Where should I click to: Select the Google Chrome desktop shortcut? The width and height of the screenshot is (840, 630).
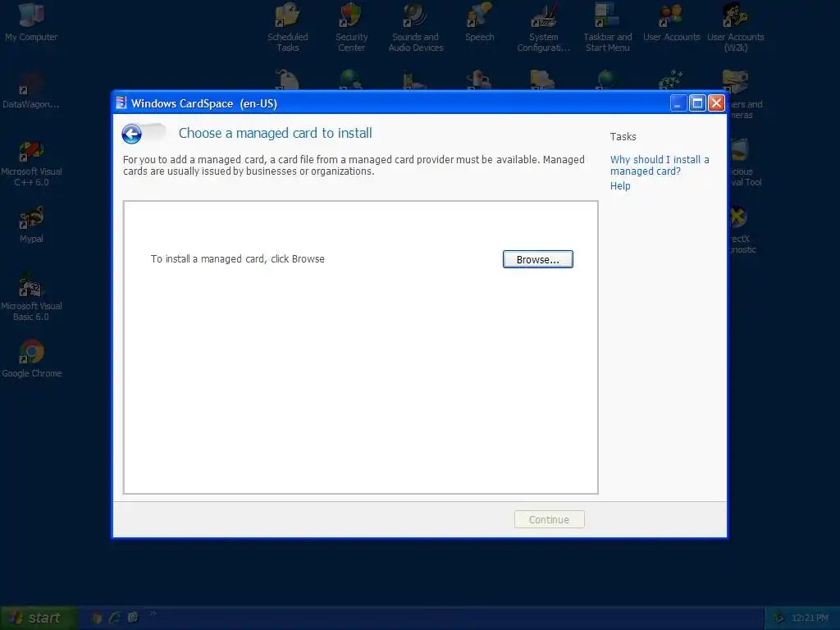pos(31,359)
